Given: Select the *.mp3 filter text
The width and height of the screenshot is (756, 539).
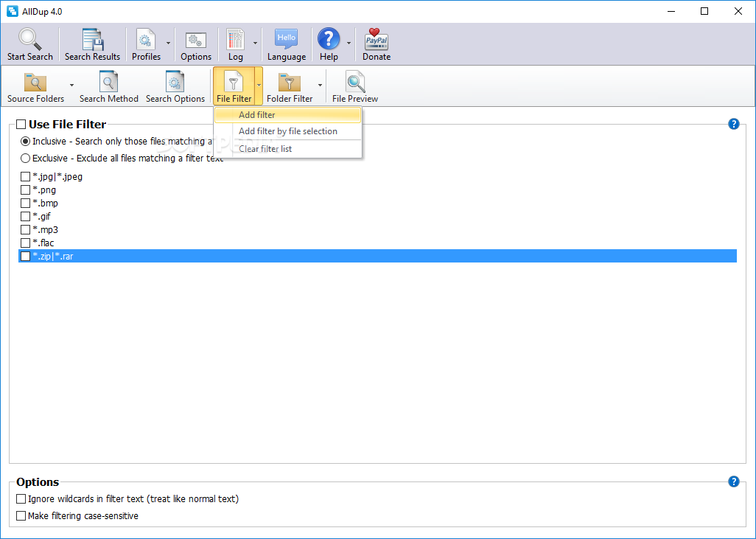Looking at the screenshot, I should coord(46,230).
